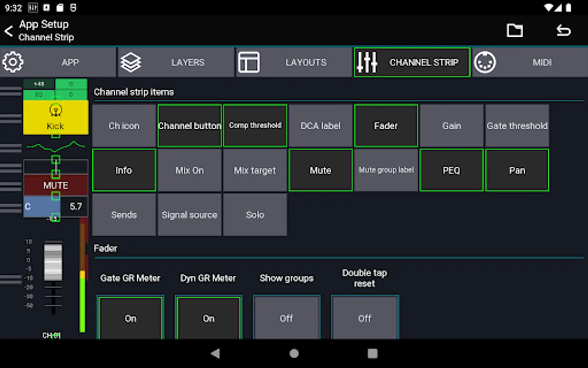Image resolution: width=588 pixels, height=368 pixels.
Task: Enable the Solo strip item
Action: [x=255, y=215]
